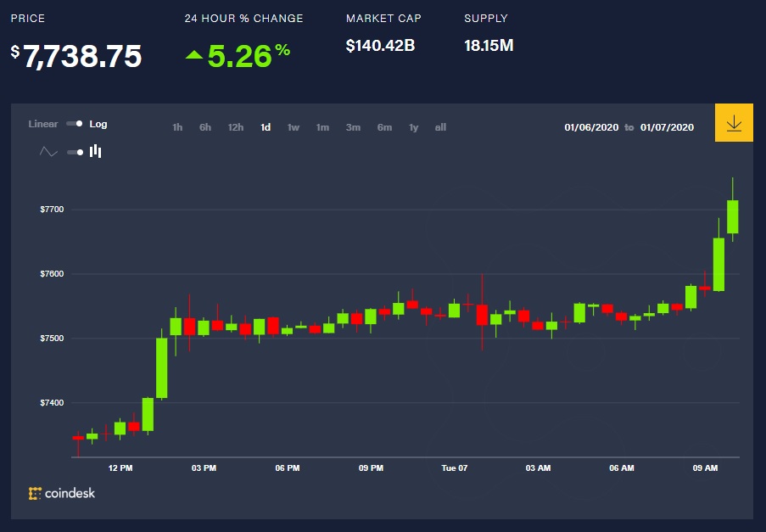Choose the Log scale label

click(98, 124)
